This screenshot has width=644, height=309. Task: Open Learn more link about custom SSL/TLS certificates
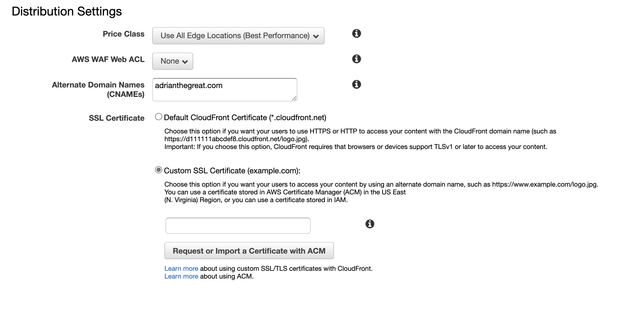(181, 269)
